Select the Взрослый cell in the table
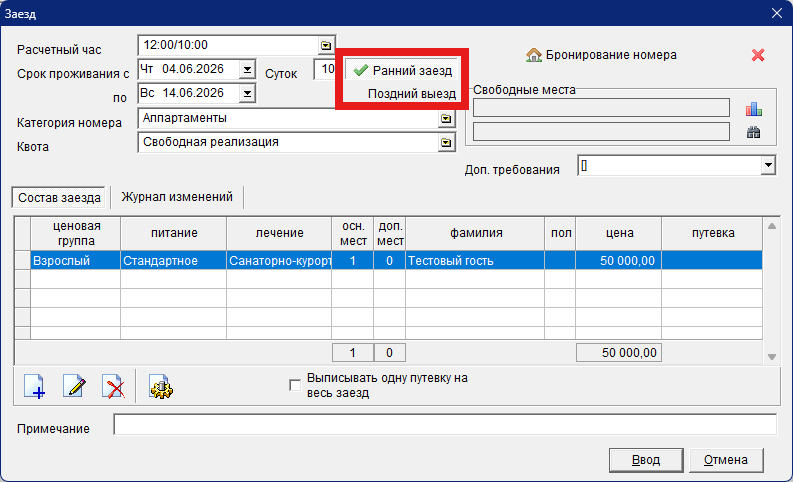The height and width of the screenshot is (482, 793). (x=75, y=260)
